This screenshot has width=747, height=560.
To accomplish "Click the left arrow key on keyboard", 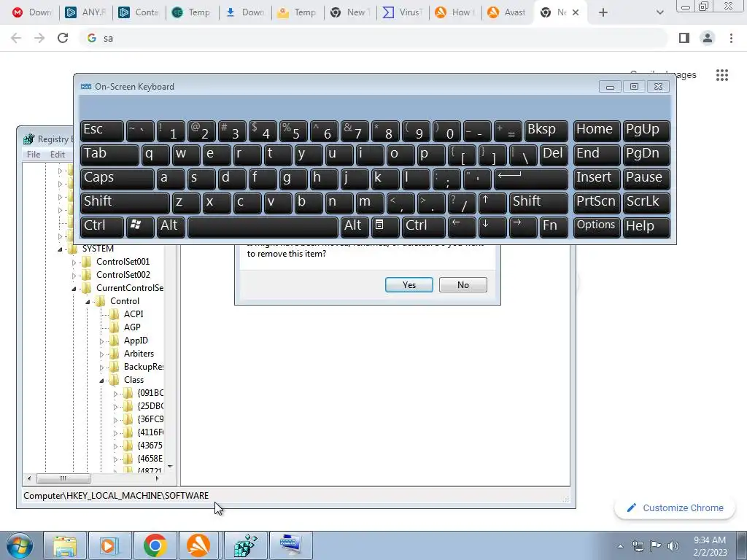I will [462, 227].
